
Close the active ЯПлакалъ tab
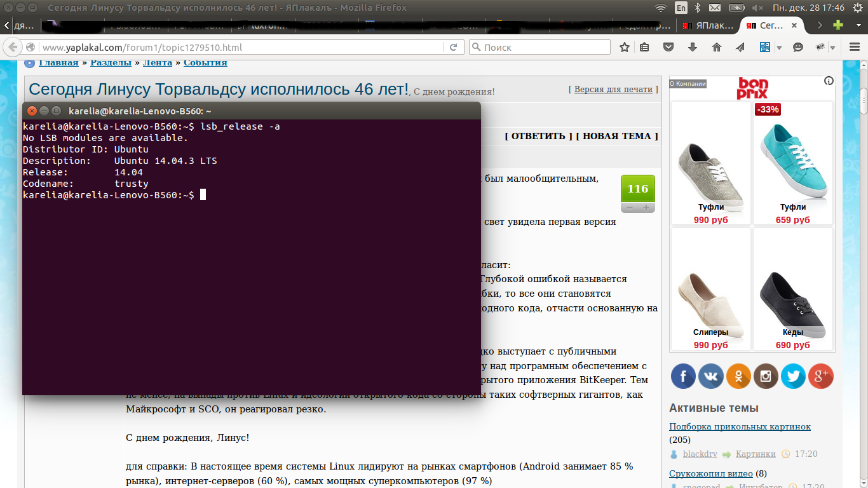coord(794,25)
